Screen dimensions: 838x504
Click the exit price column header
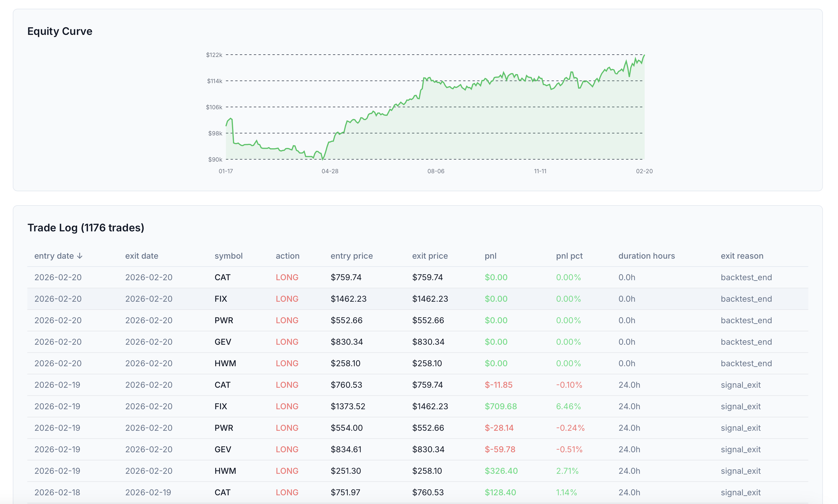[x=430, y=256]
